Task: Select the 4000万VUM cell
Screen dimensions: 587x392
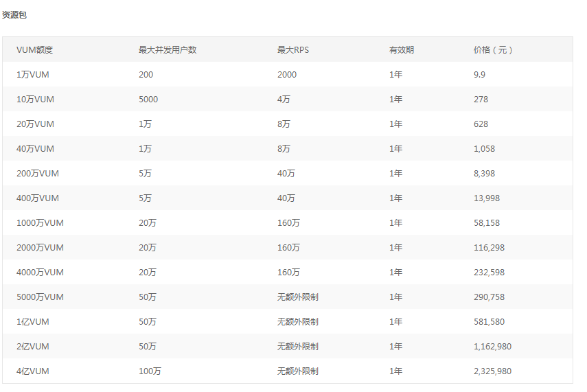Action: (40, 272)
